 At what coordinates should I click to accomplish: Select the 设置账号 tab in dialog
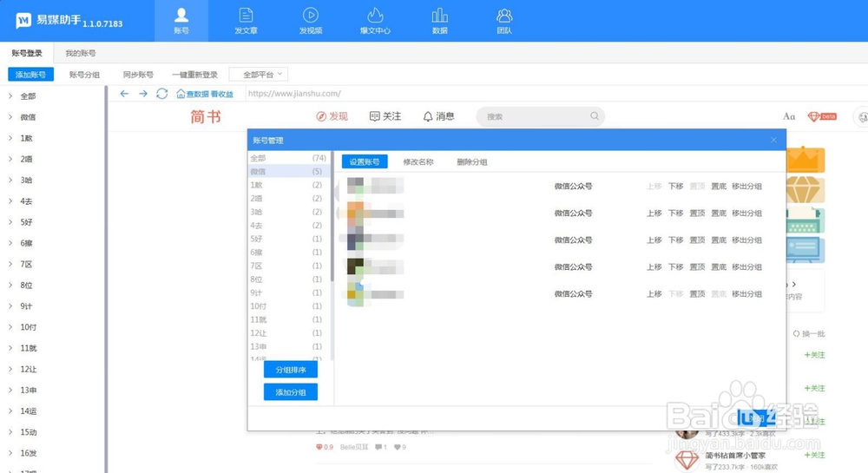click(365, 161)
